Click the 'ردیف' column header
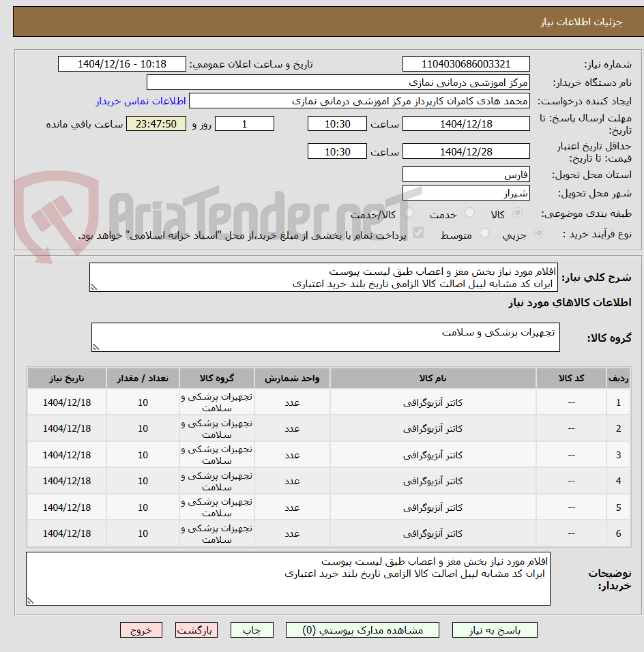Viewport: 644px width, 652px height. (x=618, y=378)
